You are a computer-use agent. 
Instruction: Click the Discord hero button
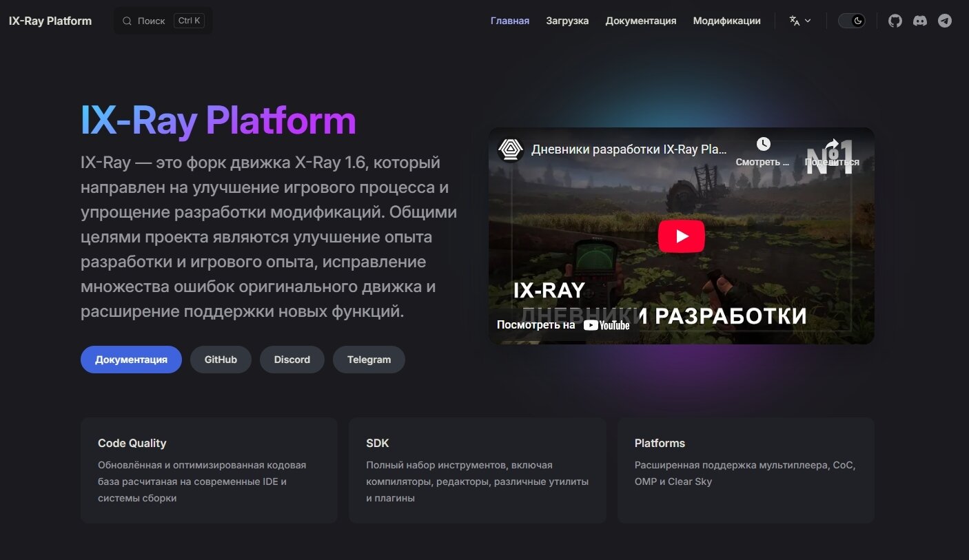[x=292, y=360]
